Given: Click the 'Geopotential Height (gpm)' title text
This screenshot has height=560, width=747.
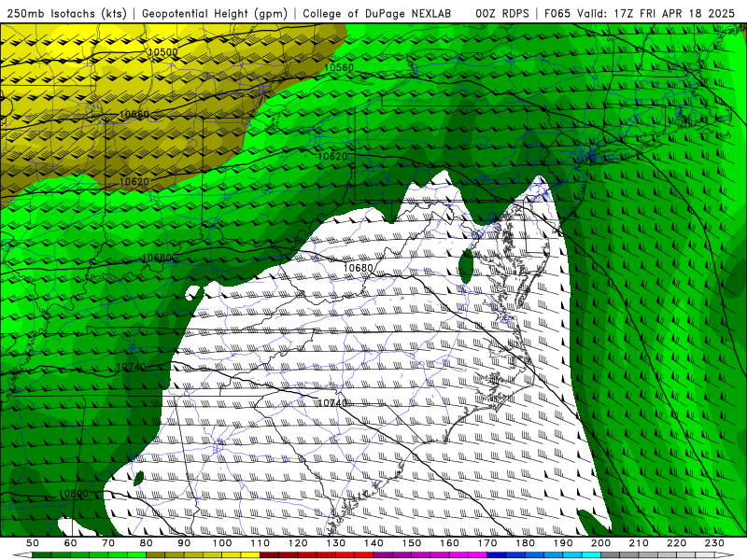Looking at the screenshot, I should (x=215, y=13).
